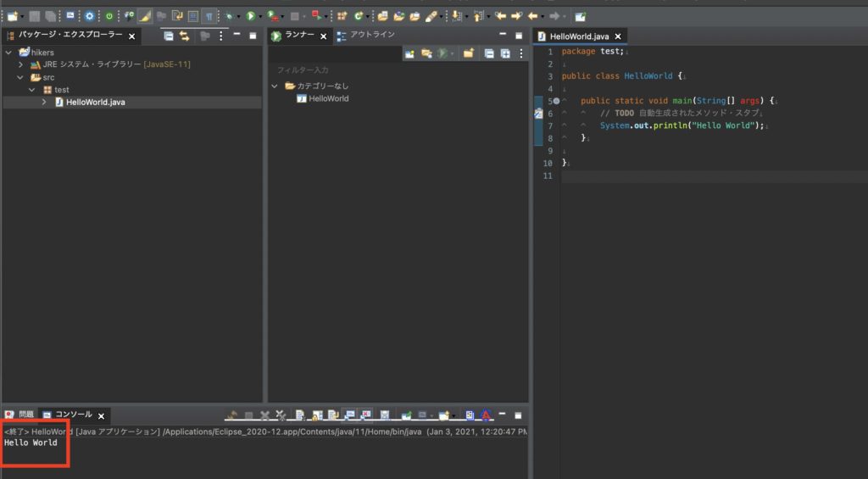Click Runner view three-dot menu
868x479 pixels.
click(x=521, y=53)
